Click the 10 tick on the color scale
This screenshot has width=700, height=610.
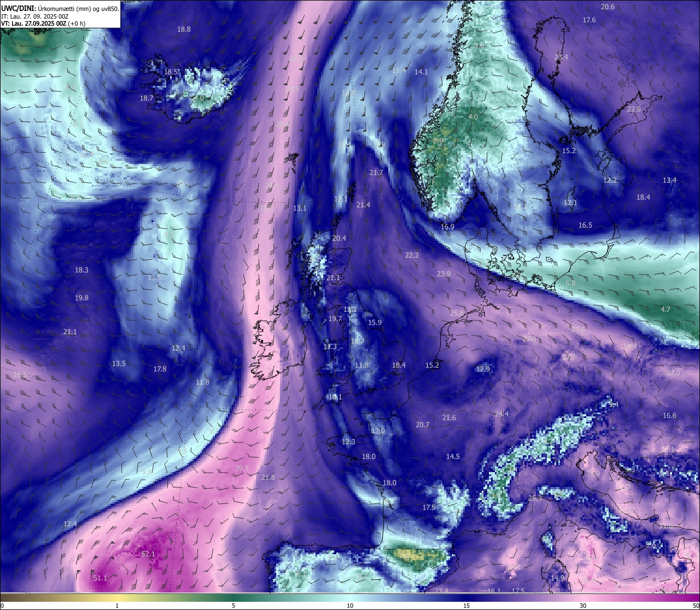pyautogui.click(x=350, y=606)
